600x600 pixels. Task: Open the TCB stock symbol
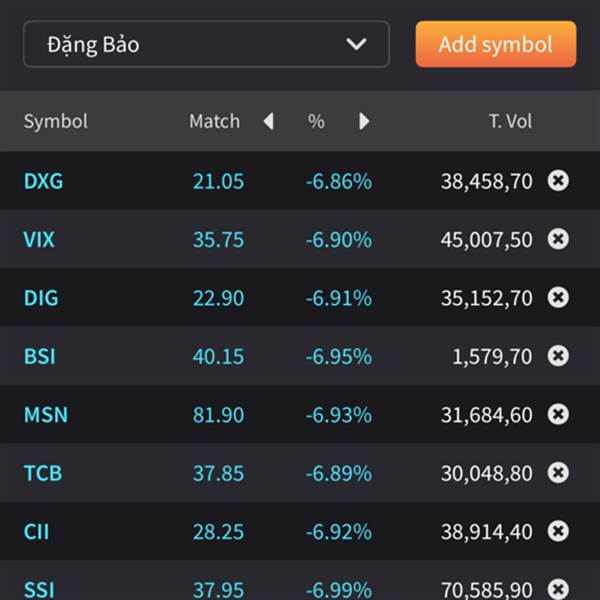tap(43, 473)
